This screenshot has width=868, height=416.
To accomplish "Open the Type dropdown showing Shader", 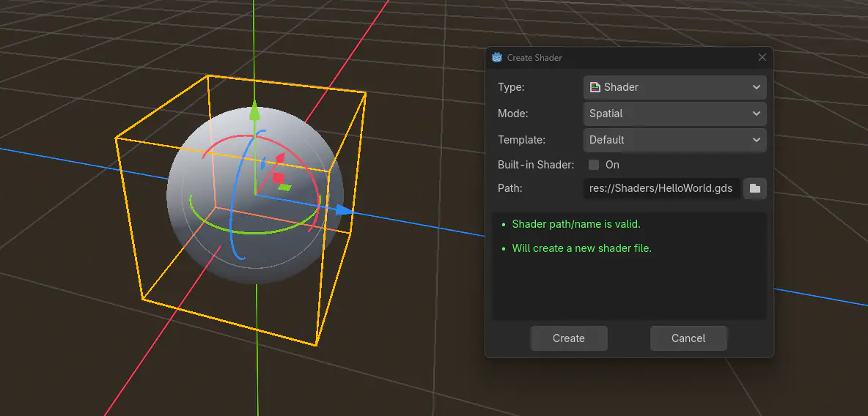I will click(x=674, y=87).
